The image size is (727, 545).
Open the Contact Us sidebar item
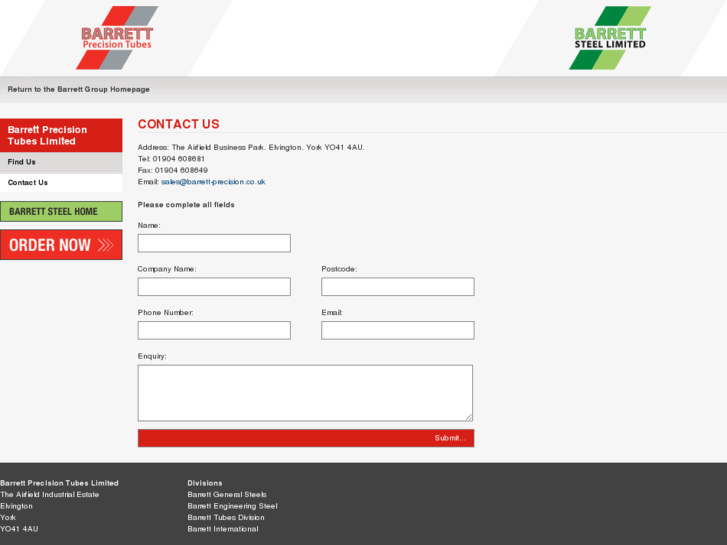coord(61,183)
